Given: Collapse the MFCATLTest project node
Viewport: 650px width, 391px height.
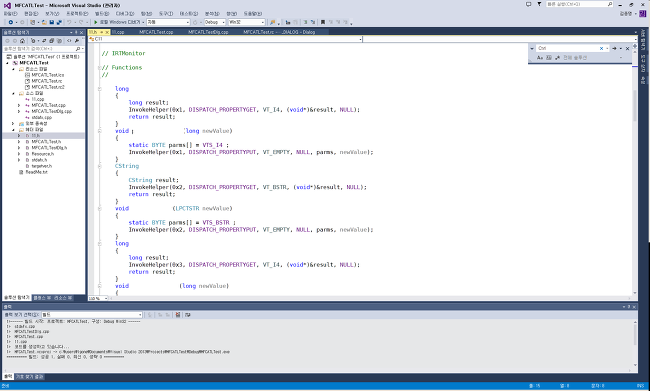Looking at the screenshot, I should tap(7, 63).
